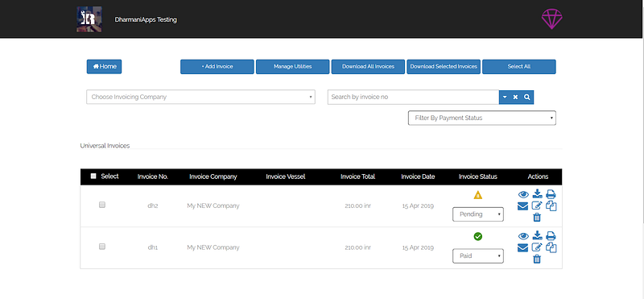The width and height of the screenshot is (644, 299).
Task: Click the Invoice Date column header
Action: [x=418, y=176]
